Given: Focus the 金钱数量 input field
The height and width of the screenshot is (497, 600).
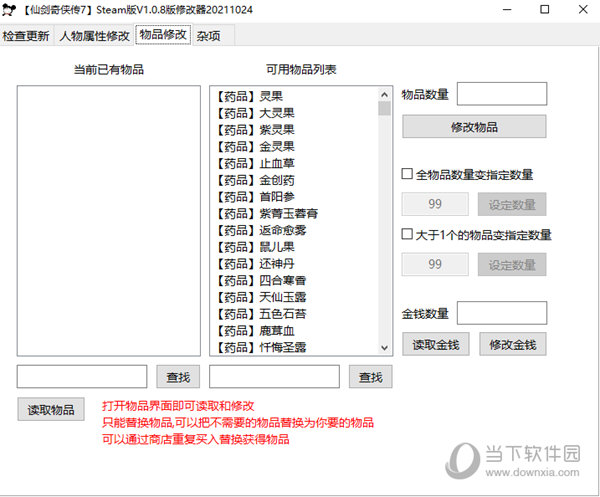Looking at the screenshot, I should tap(502, 313).
